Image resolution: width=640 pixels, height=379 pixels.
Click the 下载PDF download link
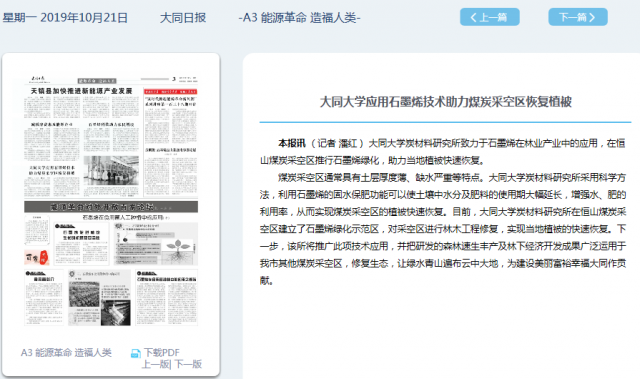(x=161, y=352)
